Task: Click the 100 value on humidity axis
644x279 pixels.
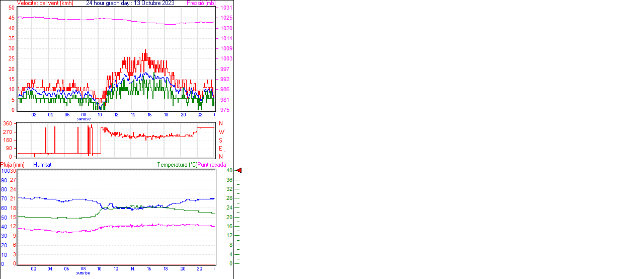Action: [x=5, y=171]
